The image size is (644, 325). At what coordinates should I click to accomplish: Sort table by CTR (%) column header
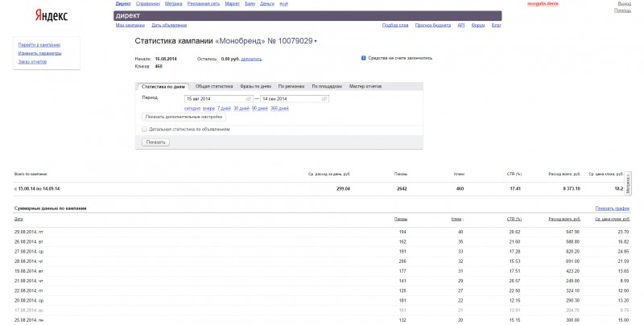(514, 219)
